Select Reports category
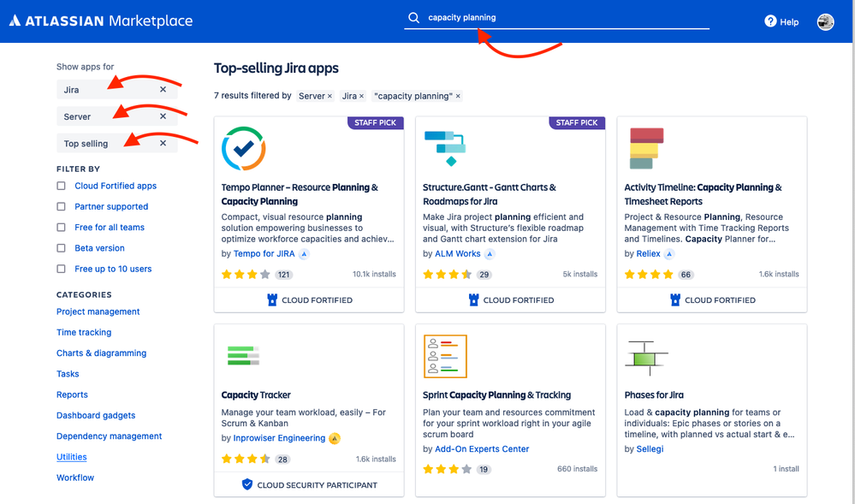Screen dimensions: 855x504 tap(72, 394)
